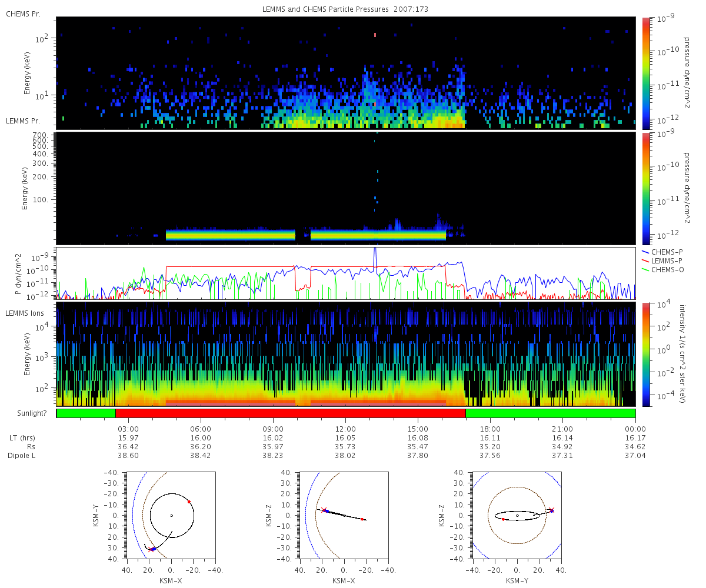
Task: Click the KSM-X versus KSM-Z orbit plot
Action: 344,516
